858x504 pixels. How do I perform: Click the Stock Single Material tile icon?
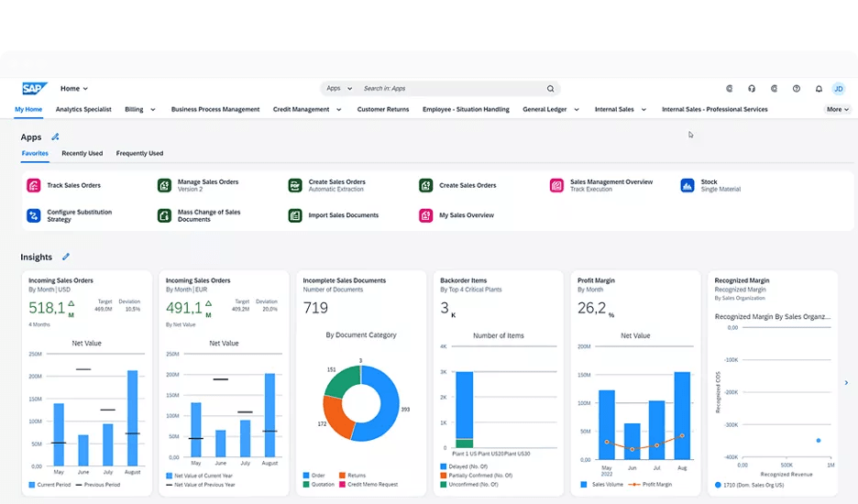(687, 186)
